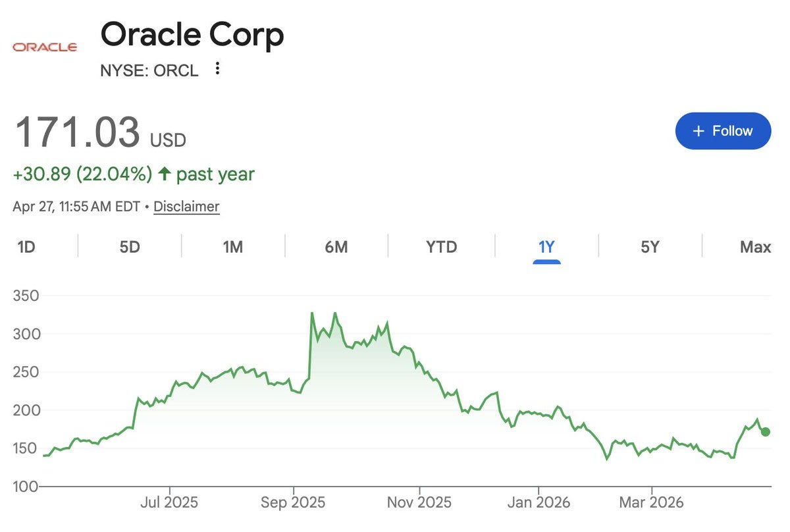
Task: Select the 6M time range tab
Action: coord(336,247)
